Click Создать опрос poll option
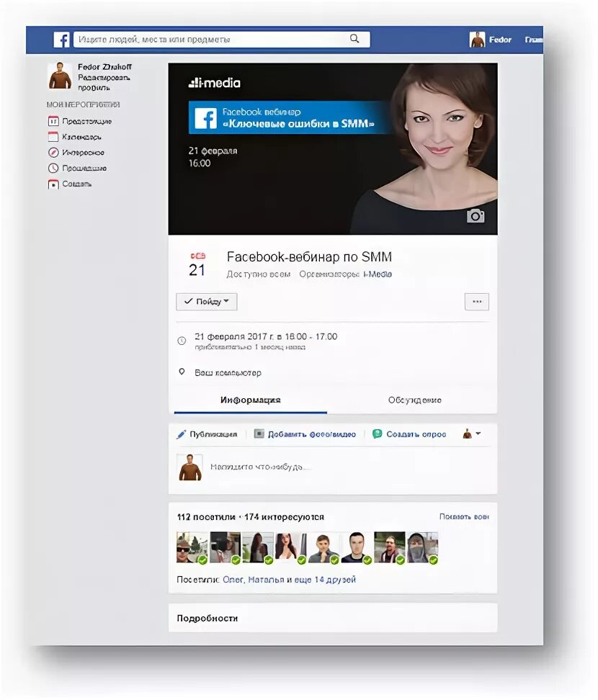 point(409,434)
